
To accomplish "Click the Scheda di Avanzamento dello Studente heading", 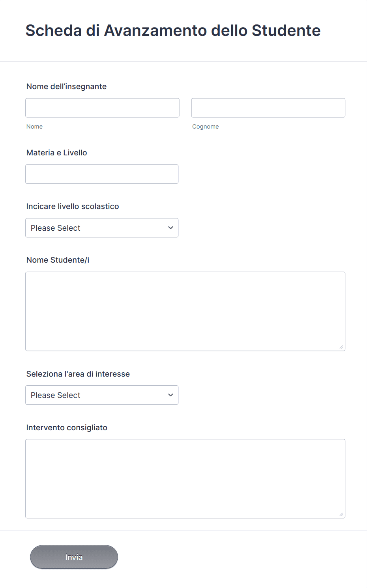I will [173, 30].
